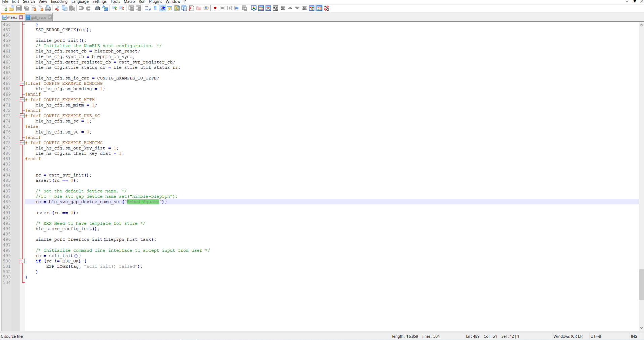Cut selection with the scissors icon
This screenshot has height=340, width=644.
click(x=57, y=8)
